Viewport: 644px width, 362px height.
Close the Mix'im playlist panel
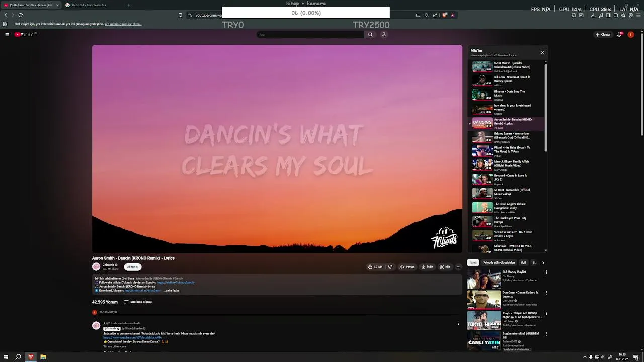[542, 52]
